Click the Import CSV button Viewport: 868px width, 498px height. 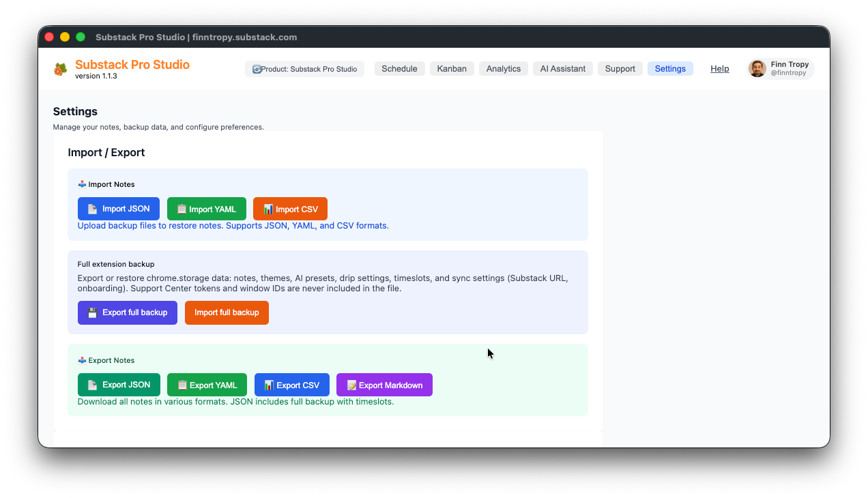[x=290, y=209]
